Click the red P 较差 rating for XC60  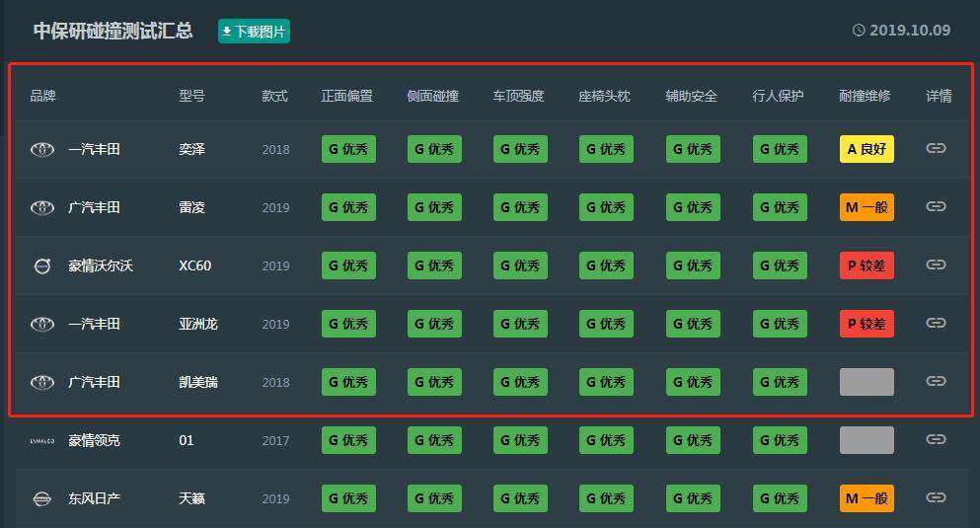point(867,265)
